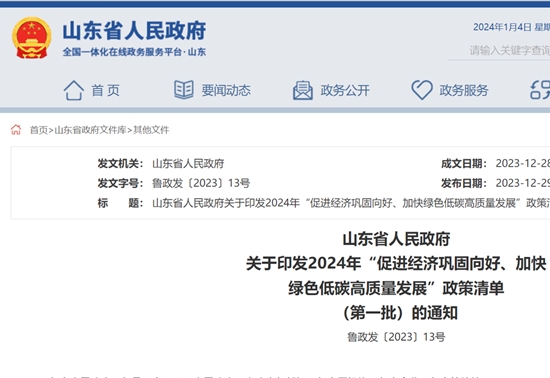Click the 首页 breadcrumb link

(39, 130)
